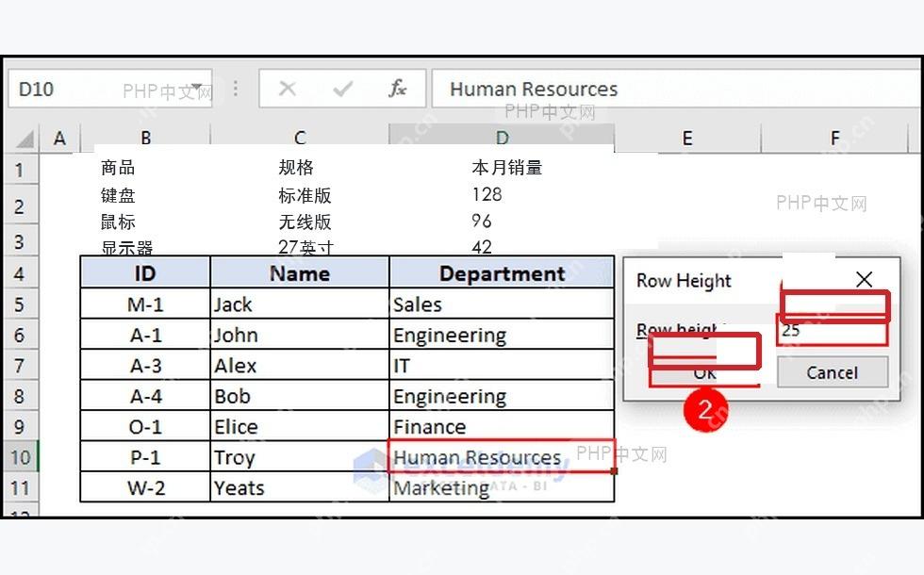The height and width of the screenshot is (575, 924).
Task: Select column F header
Action: click(834, 139)
